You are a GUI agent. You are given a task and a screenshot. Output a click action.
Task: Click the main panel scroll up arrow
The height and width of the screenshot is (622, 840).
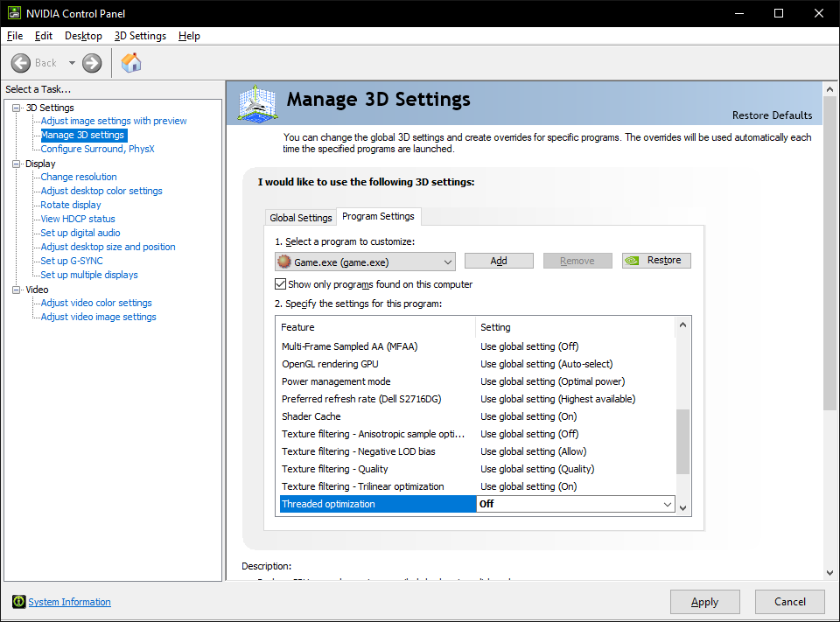(x=829, y=89)
